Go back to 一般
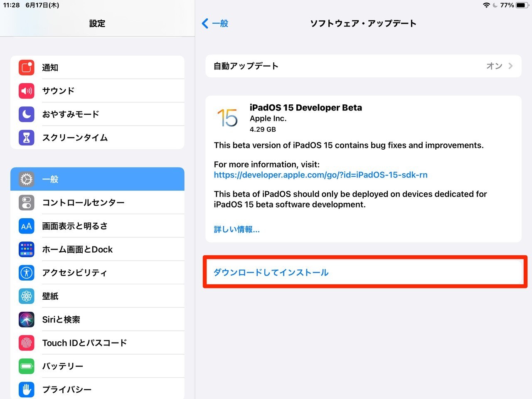 click(x=215, y=23)
